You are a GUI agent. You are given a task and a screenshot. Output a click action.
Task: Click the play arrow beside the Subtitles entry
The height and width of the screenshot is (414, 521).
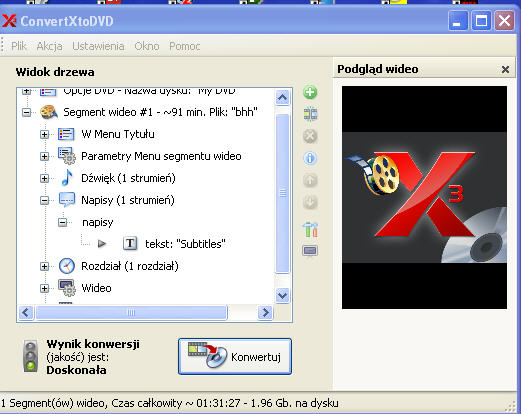[x=102, y=244]
